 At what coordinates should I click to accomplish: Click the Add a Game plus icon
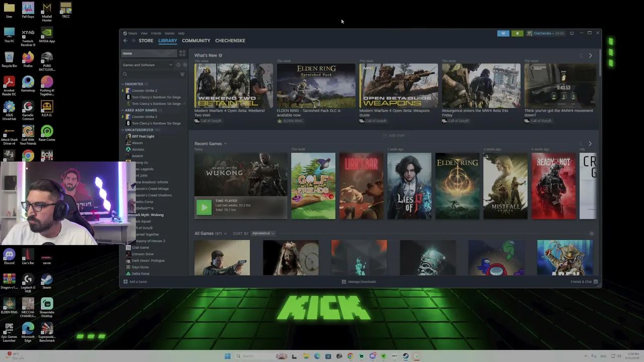click(125, 282)
